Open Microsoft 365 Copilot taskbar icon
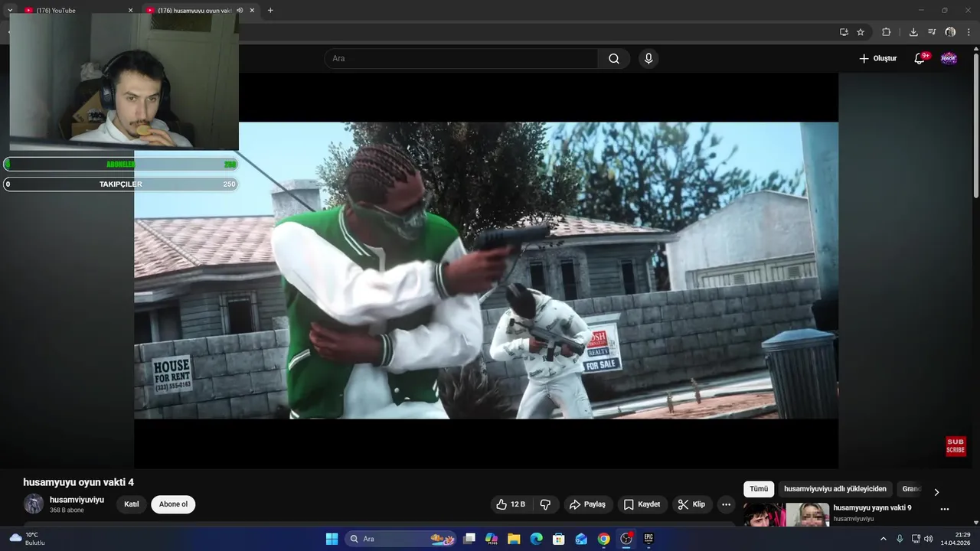 (x=492, y=539)
